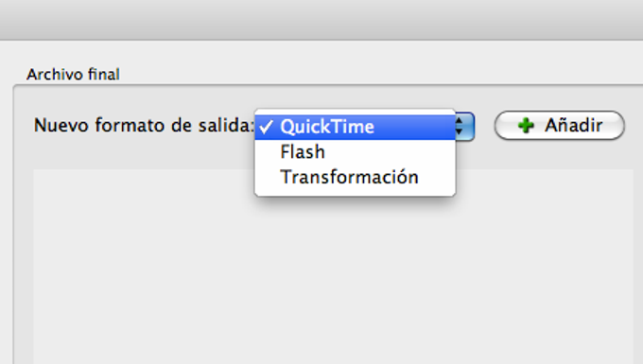Screen dimensions: 643x364
Task: Click the "Nuevo formato de salida:" label
Action: pos(144,126)
